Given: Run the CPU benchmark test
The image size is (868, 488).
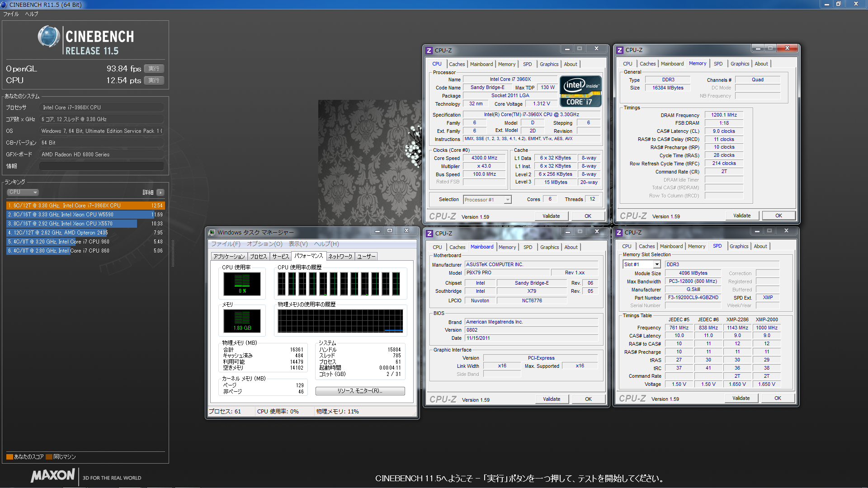Looking at the screenshot, I should click(154, 80).
